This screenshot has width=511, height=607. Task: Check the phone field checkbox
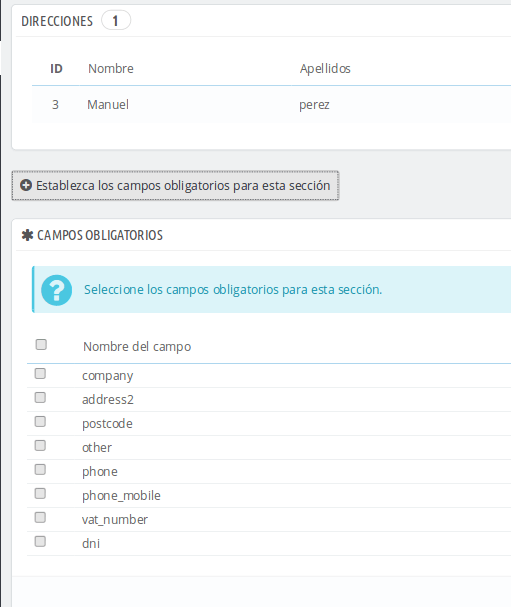point(40,470)
